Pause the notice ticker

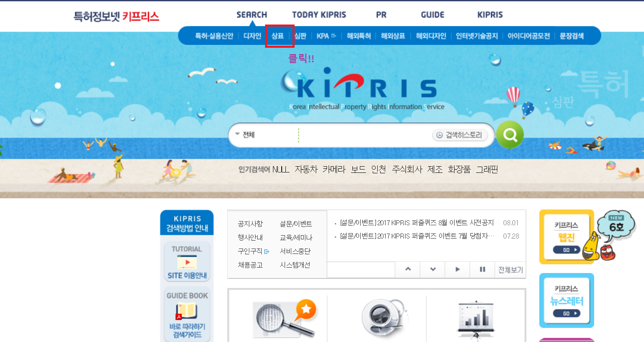point(482,269)
